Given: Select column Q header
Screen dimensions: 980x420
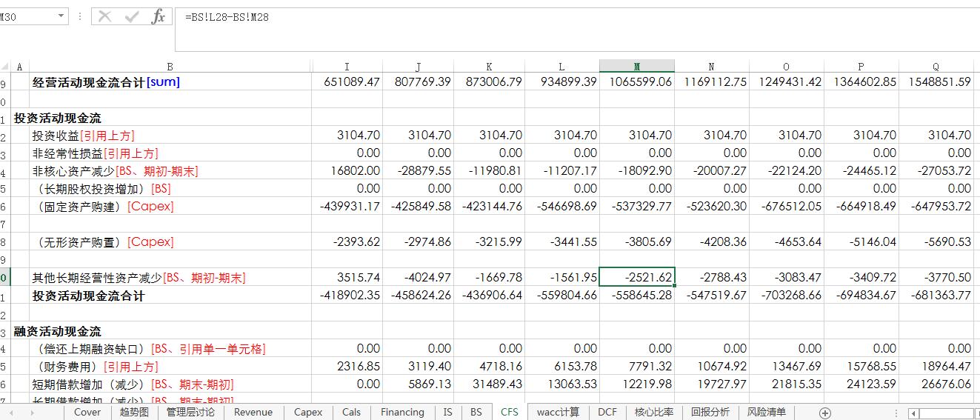Looking at the screenshot, I should click(x=936, y=67).
